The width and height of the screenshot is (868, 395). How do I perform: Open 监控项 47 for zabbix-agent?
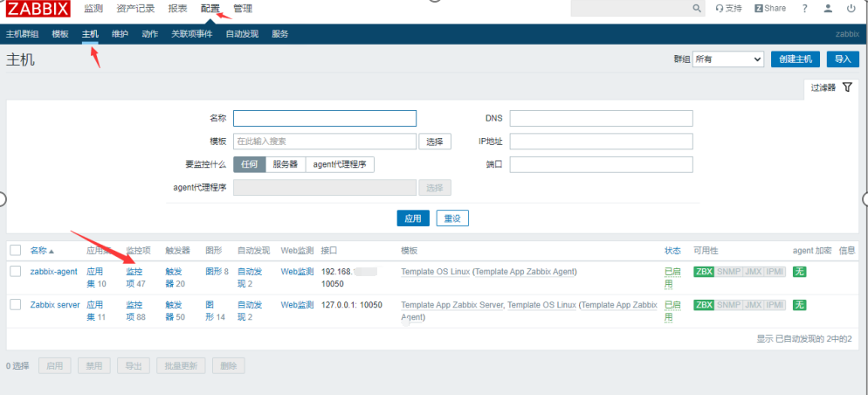pos(135,278)
